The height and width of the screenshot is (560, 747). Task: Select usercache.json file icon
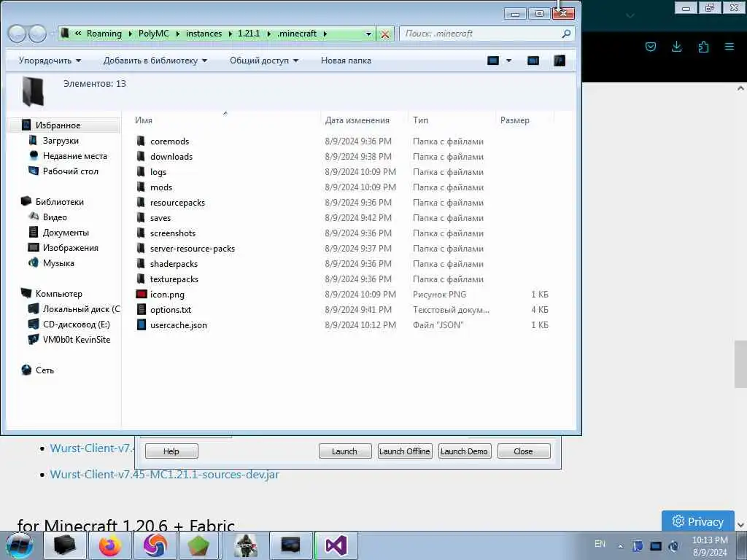141,324
